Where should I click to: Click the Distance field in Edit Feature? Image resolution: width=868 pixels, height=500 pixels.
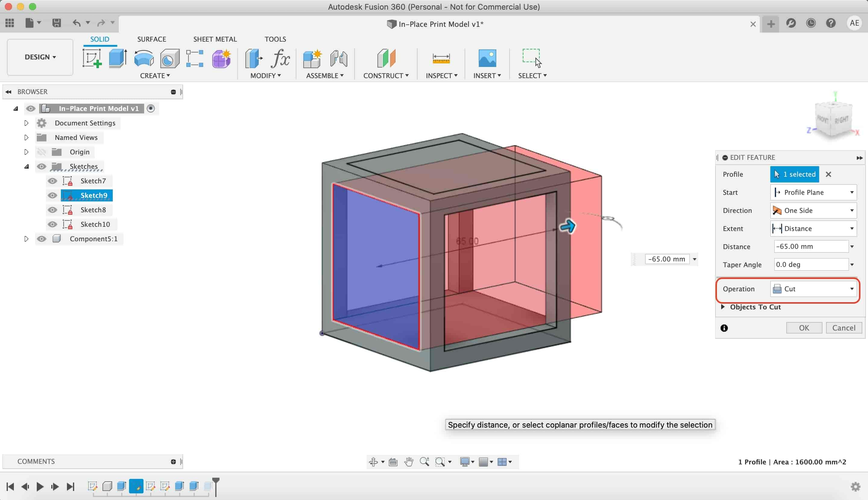(x=811, y=246)
